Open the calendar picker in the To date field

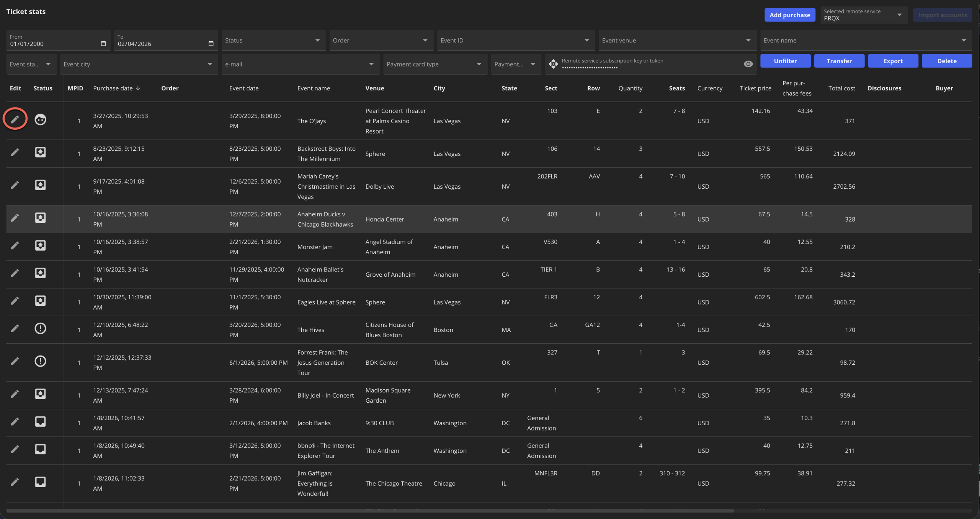(211, 44)
